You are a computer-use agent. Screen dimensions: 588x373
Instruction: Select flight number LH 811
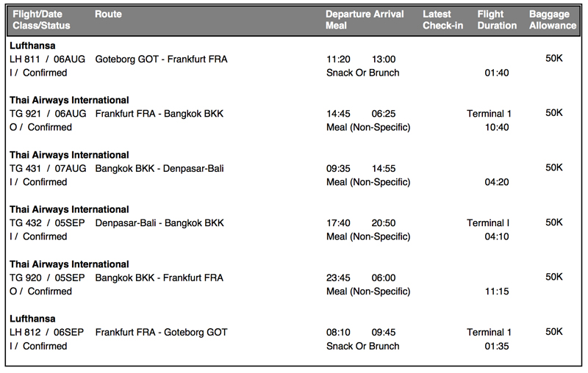coord(25,59)
